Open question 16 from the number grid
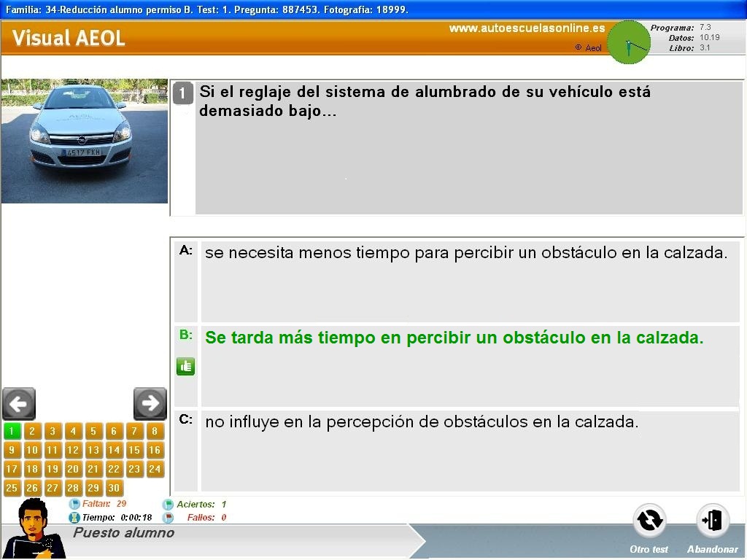The height and width of the screenshot is (560, 747). [155, 450]
